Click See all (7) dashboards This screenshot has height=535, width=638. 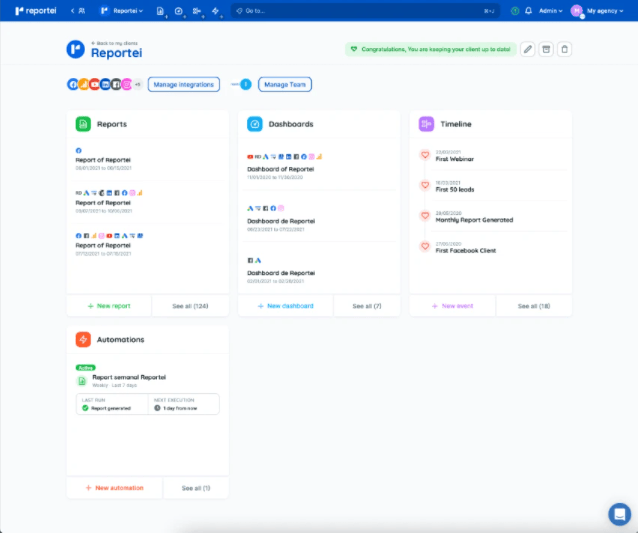pos(367,306)
